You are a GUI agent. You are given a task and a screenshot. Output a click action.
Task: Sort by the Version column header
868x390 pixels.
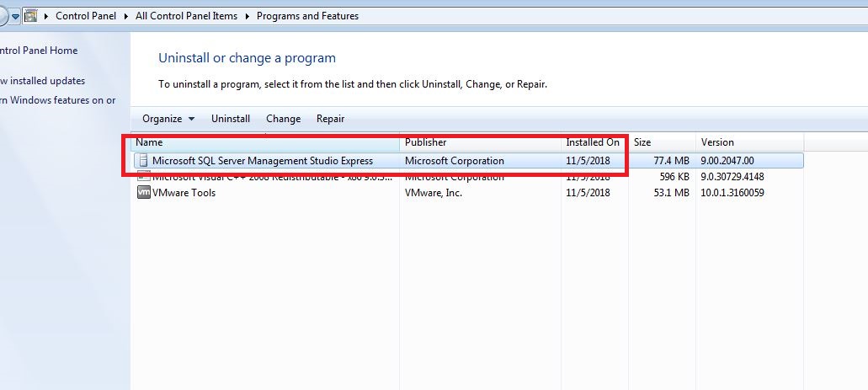[749, 142]
